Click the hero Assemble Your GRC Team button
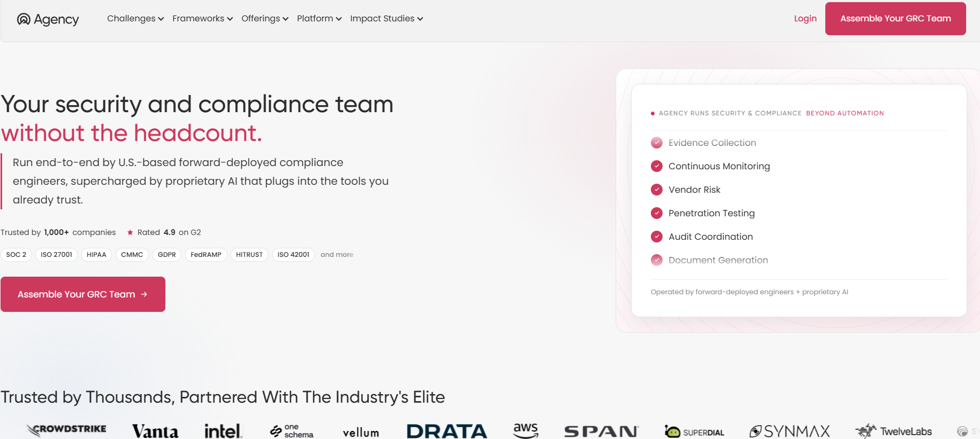Viewport: 980px width, 439px height. point(83,294)
